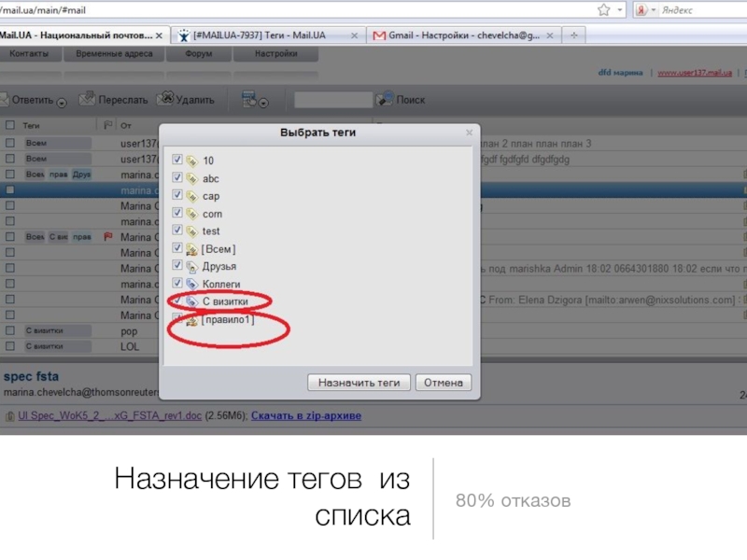Image resolution: width=747 pixels, height=560 pixels.
Task: Open the Временные адреса tab
Action: [x=114, y=53]
